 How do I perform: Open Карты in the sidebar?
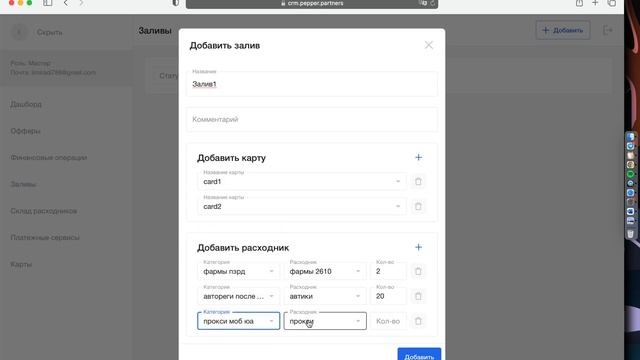(x=21, y=264)
